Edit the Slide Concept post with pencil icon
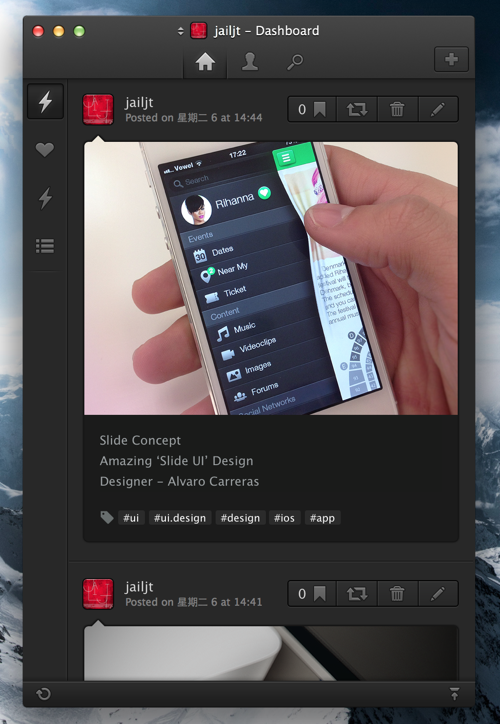The height and width of the screenshot is (724, 500). 438,109
